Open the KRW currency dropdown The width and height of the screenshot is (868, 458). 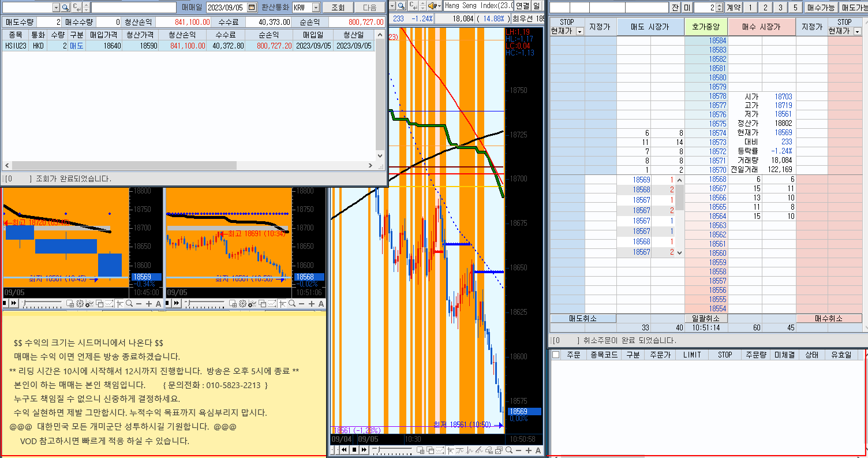(315, 8)
